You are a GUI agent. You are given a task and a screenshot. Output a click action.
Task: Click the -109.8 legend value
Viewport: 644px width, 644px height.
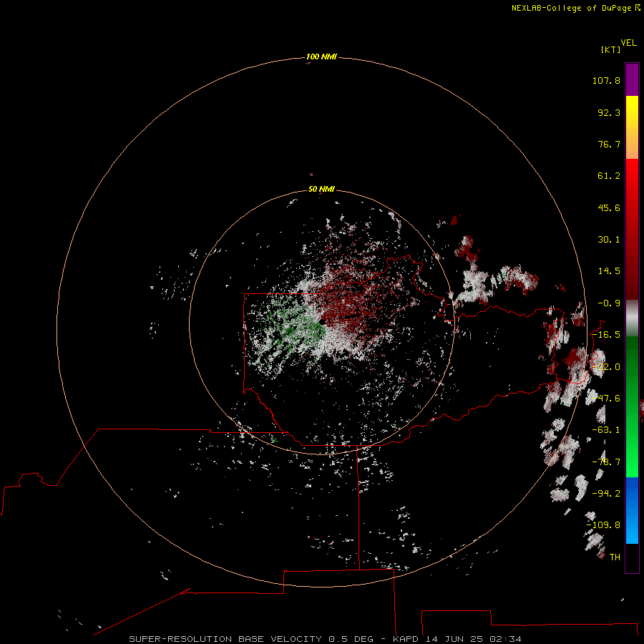pyautogui.click(x=604, y=525)
